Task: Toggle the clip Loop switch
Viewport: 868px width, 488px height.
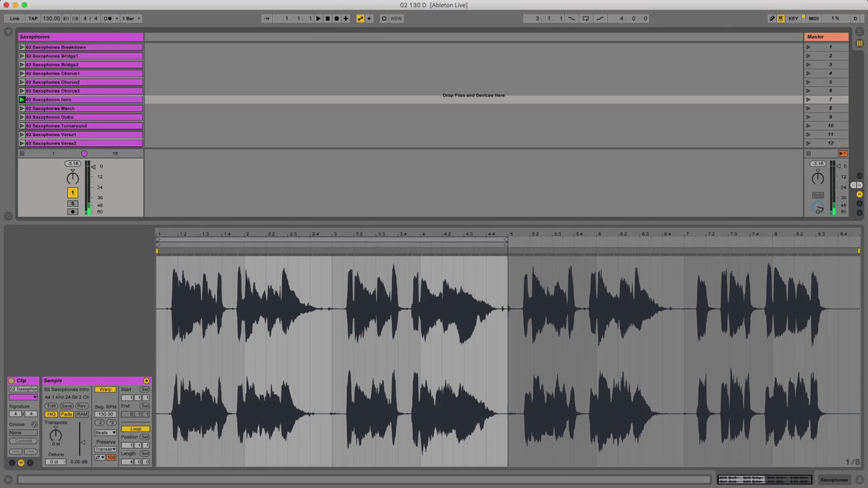Action: [x=135, y=429]
